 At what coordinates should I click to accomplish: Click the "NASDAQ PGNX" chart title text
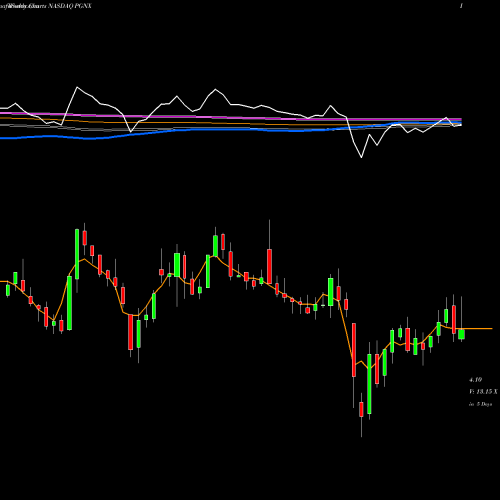click(70, 6)
